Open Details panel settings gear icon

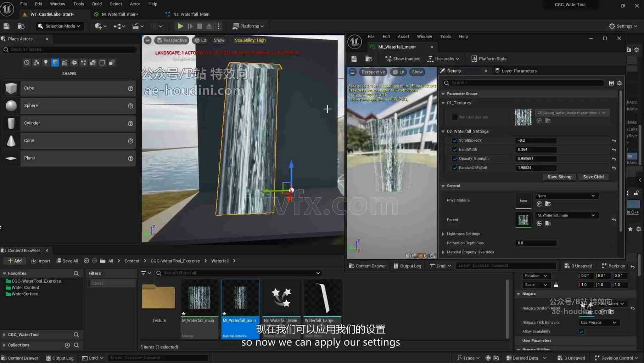(619, 83)
